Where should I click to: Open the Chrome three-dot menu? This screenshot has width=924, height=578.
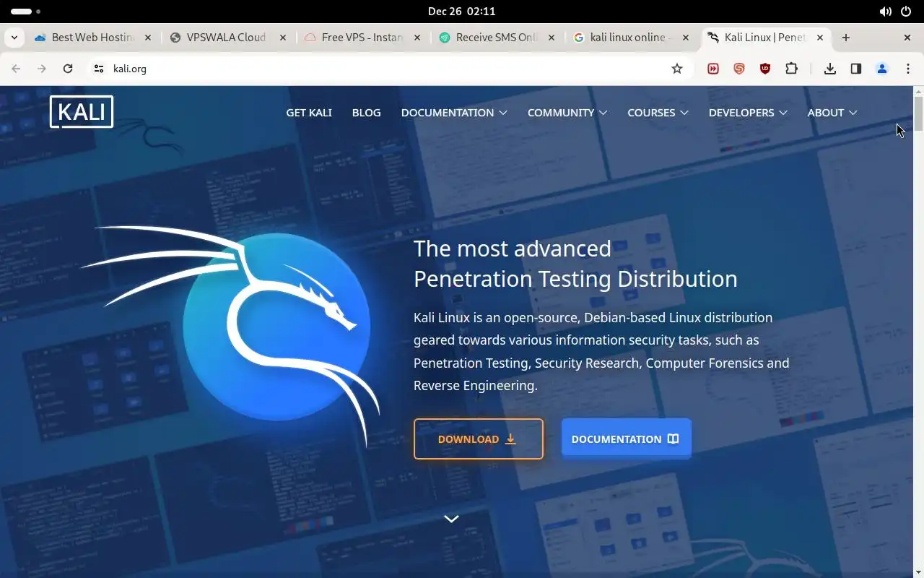(x=908, y=69)
